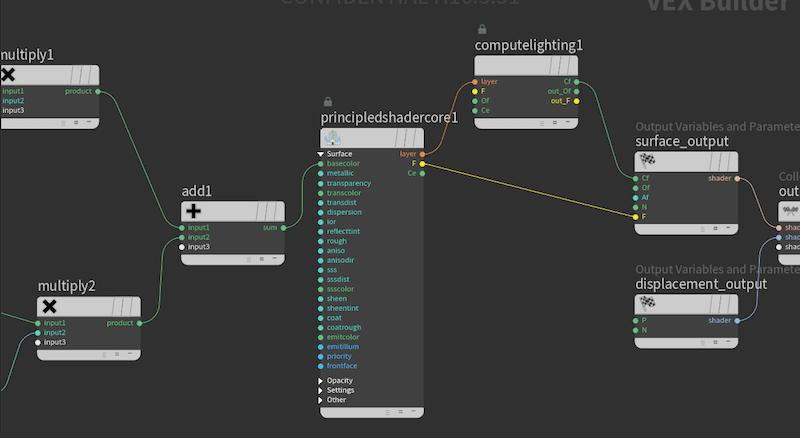Click the sum output port on add1

[x=284, y=227]
